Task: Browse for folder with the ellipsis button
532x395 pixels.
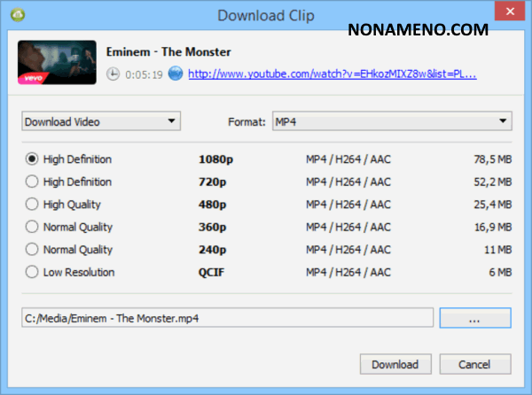Action: coord(475,318)
